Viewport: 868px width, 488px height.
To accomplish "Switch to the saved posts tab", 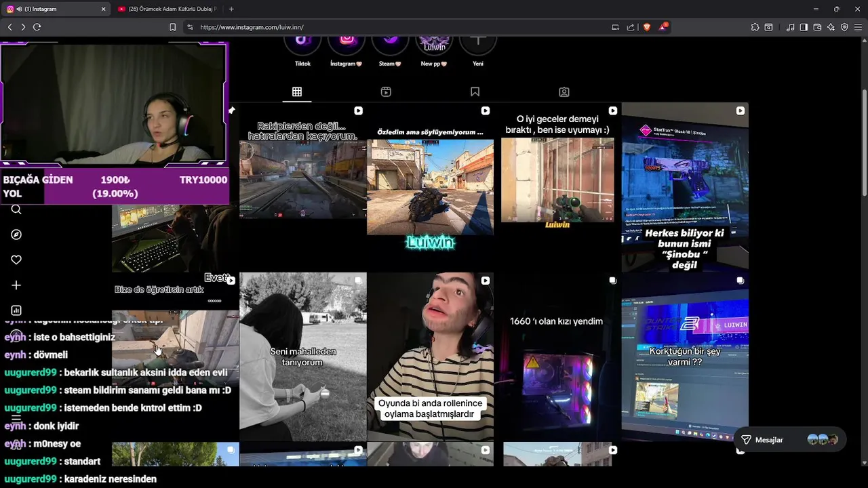I will (475, 91).
